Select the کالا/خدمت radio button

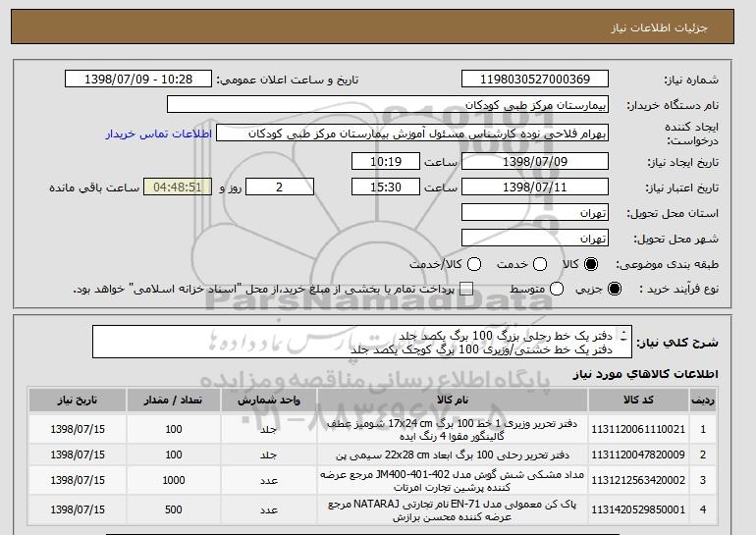[474, 264]
